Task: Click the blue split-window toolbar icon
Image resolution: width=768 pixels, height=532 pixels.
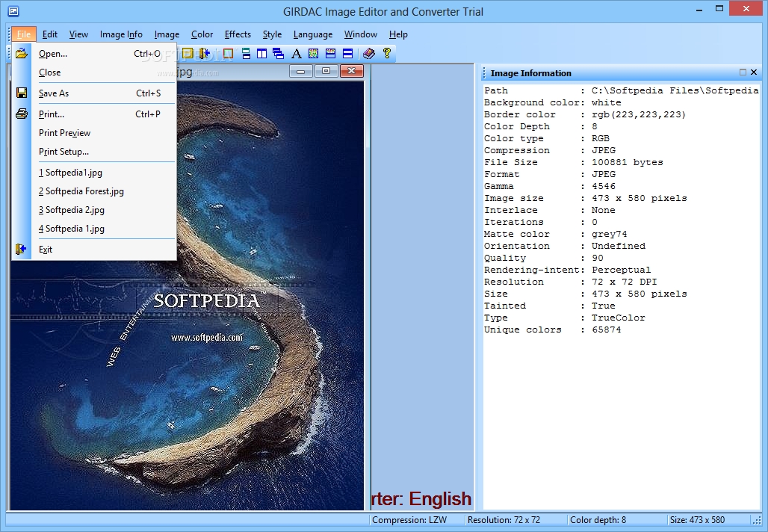Action: [347, 53]
